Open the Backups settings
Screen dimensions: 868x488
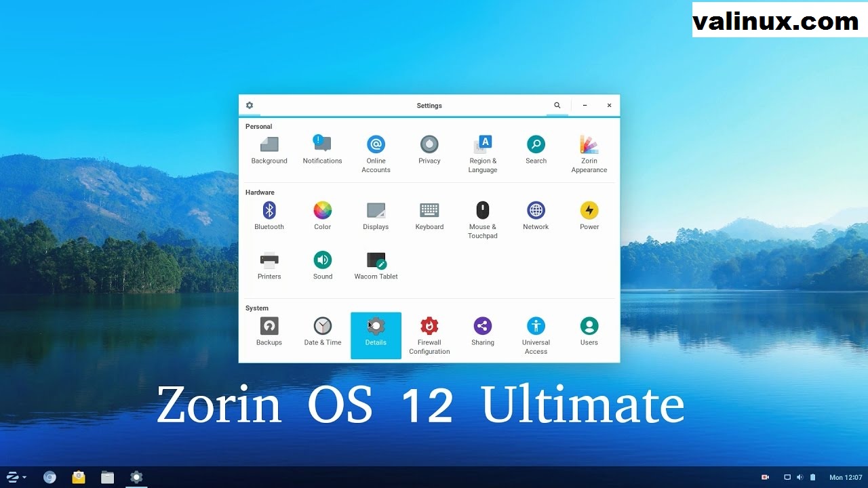pos(269,332)
